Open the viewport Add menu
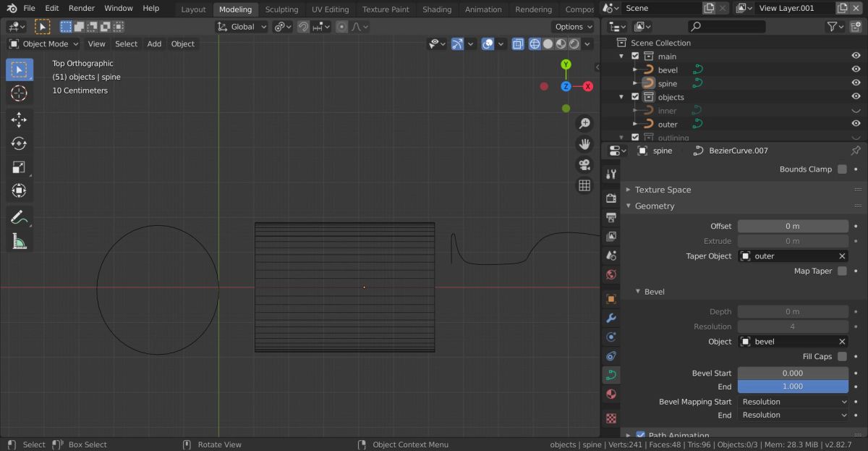Viewport: 868px width, 451px height. pos(154,44)
